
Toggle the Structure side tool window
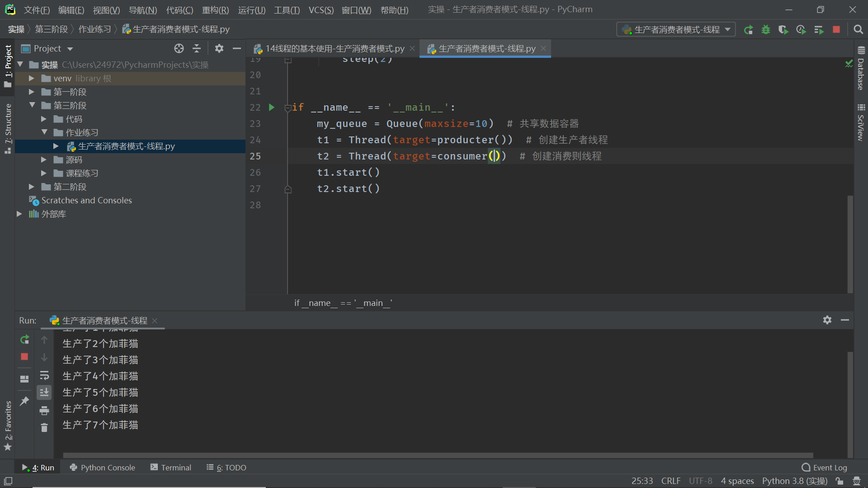pyautogui.click(x=8, y=129)
